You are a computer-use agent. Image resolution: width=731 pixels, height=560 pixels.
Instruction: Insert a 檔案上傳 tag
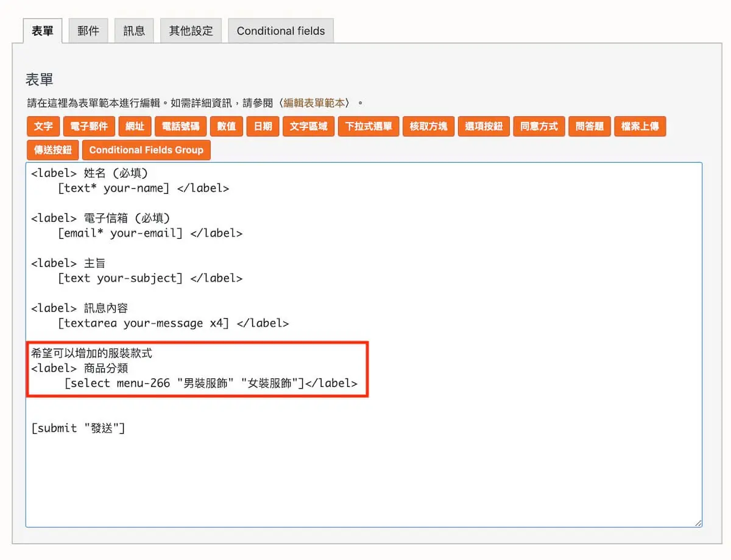(640, 127)
